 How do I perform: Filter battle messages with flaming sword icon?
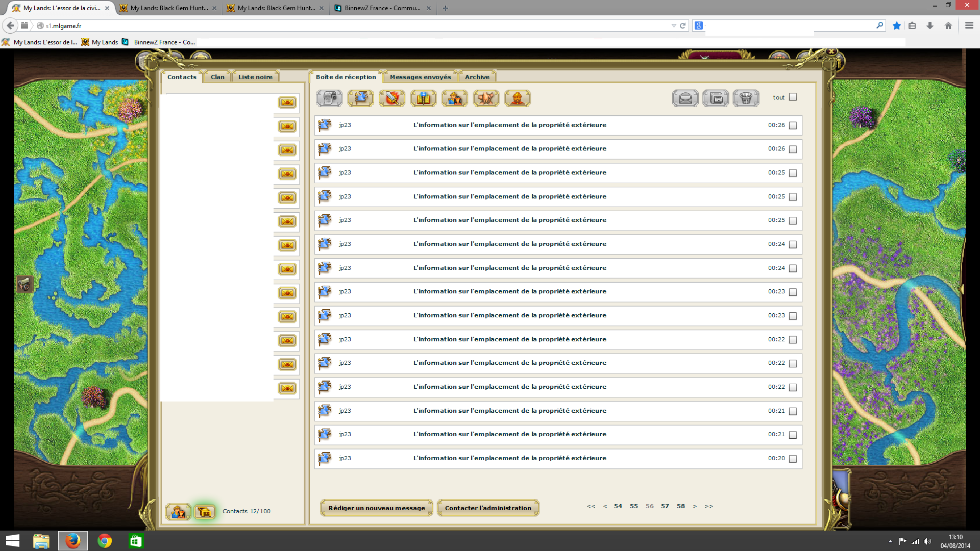(x=392, y=98)
